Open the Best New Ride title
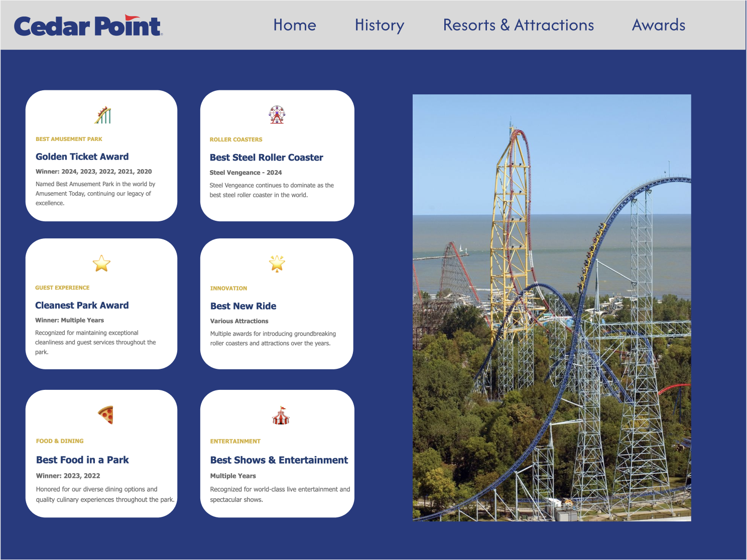The height and width of the screenshot is (560, 747). click(x=243, y=306)
